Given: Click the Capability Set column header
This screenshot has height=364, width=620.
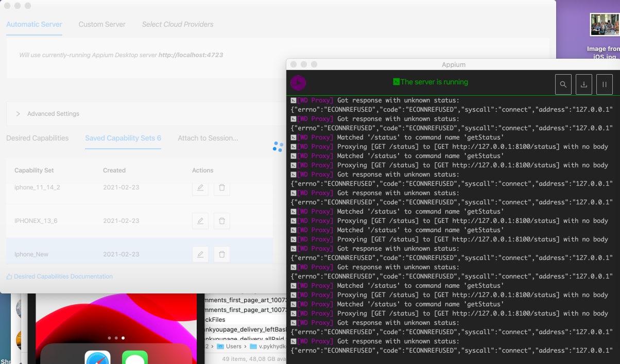Looking at the screenshot, I should coord(34,170).
